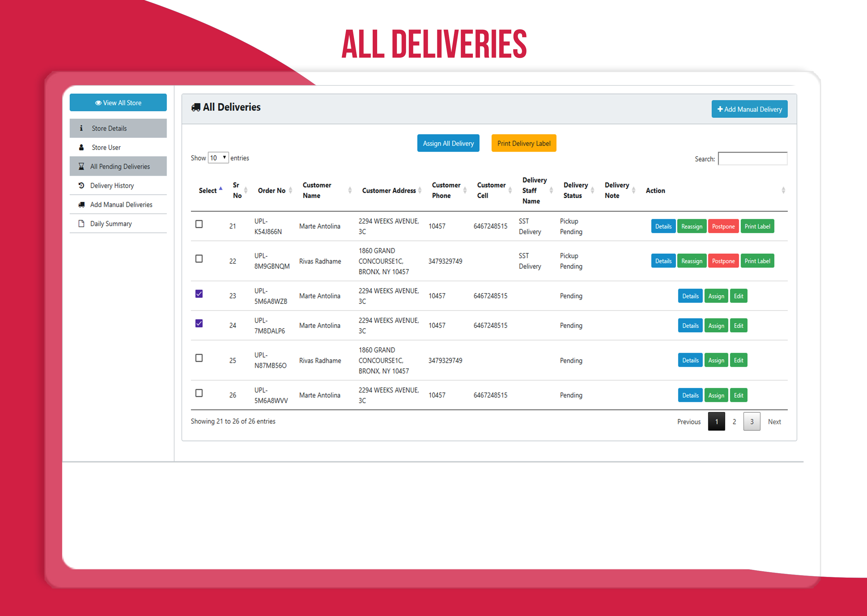Click the eye icon on View All Store
867x616 pixels.
click(x=98, y=103)
